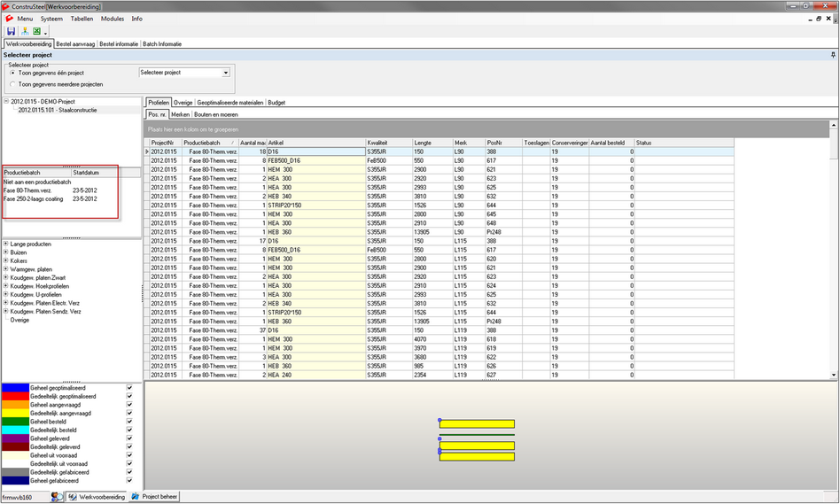840x504 pixels.
Task: Sort by the Lengte column header
Action: (x=432, y=143)
